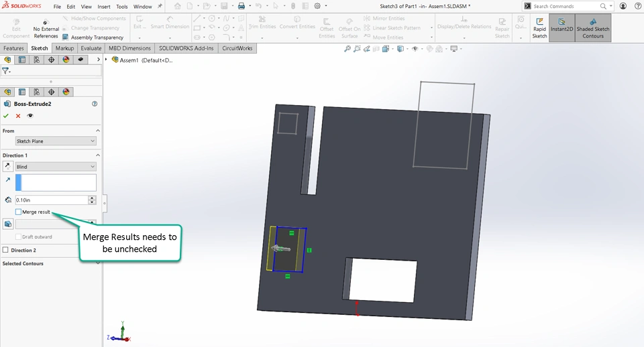
Task: Open the Tools menu
Action: 122,7
